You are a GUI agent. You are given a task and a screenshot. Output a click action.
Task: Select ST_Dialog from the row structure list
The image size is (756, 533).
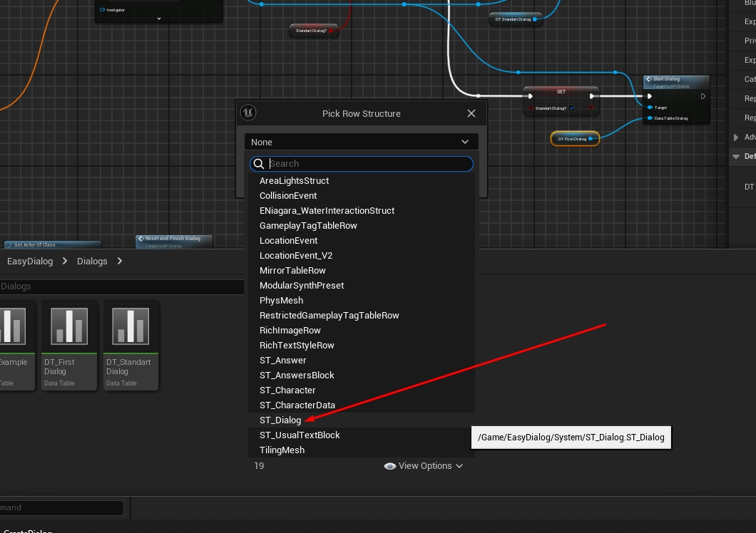pyautogui.click(x=280, y=420)
